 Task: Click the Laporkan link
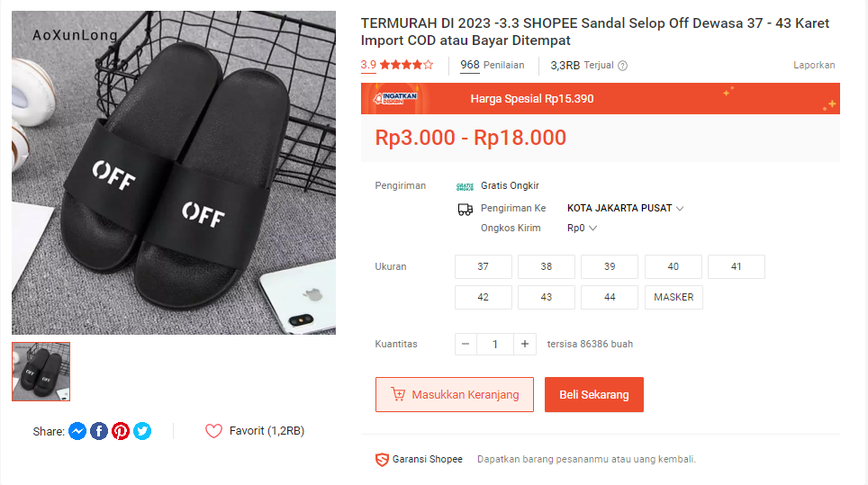[814, 66]
